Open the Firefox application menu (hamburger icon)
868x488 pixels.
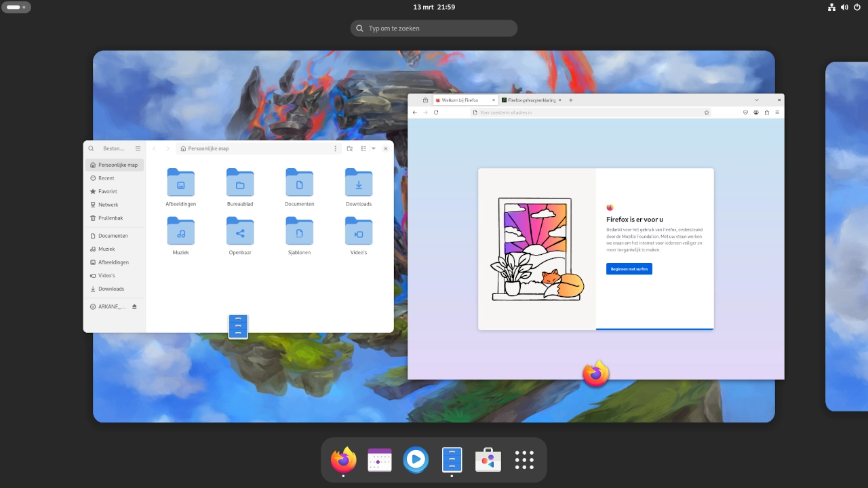776,113
